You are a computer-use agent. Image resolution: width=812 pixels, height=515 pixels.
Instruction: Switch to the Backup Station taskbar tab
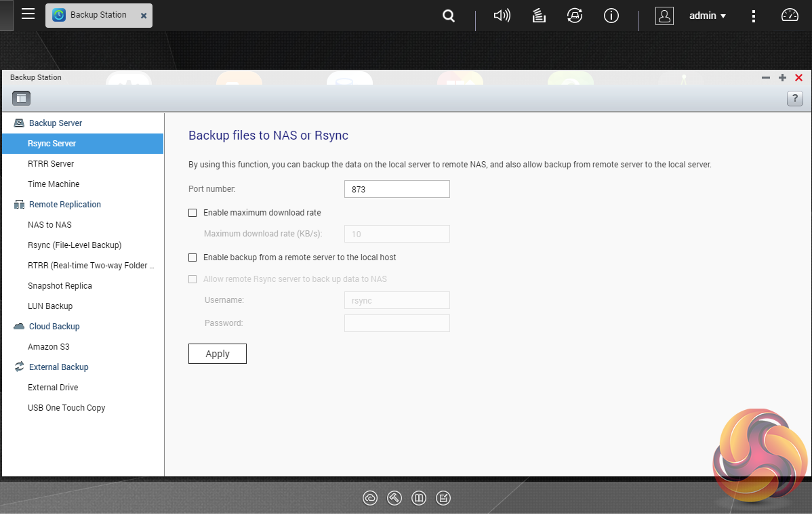98,15
